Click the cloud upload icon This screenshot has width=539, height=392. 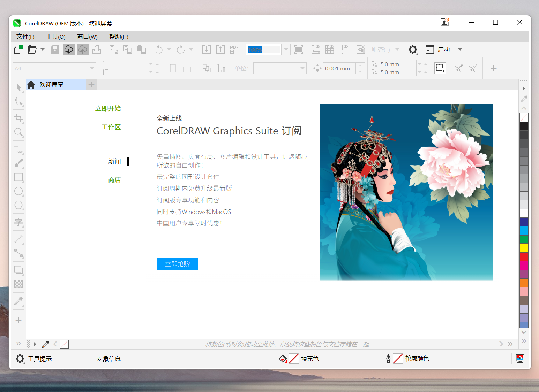83,49
